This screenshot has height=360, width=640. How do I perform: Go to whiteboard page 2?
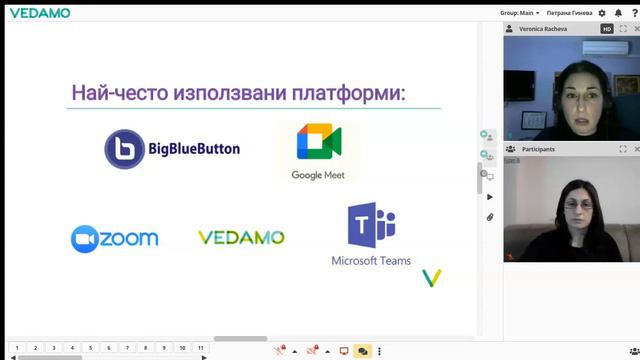click(x=36, y=348)
